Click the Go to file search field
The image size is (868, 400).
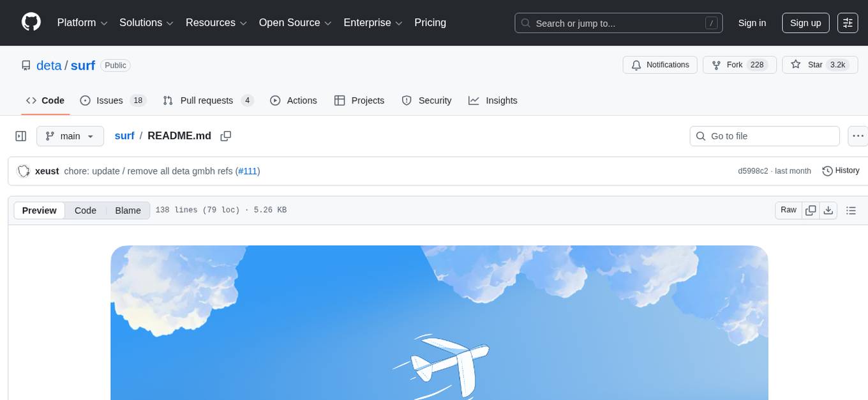coord(765,136)
